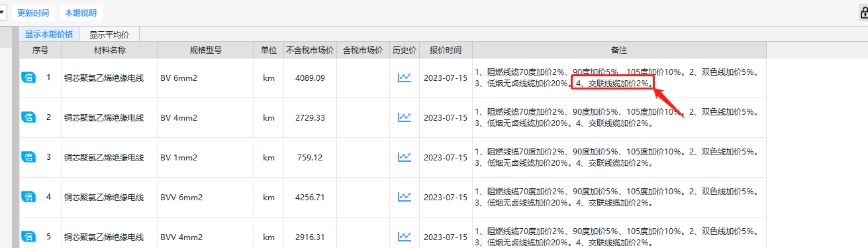The width and height of the screenshot is (868, 248).
Task: Click the 信 badge in row 3
Action: point(28,157)
